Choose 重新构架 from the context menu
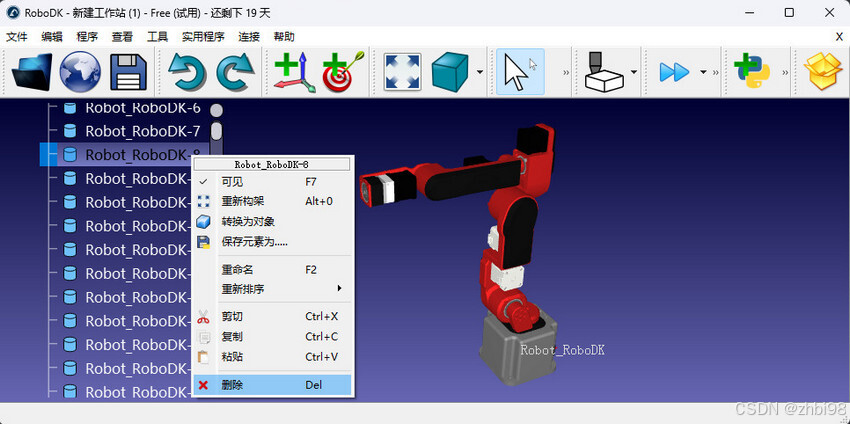850x424 pixels. click(x=274, y=201)
